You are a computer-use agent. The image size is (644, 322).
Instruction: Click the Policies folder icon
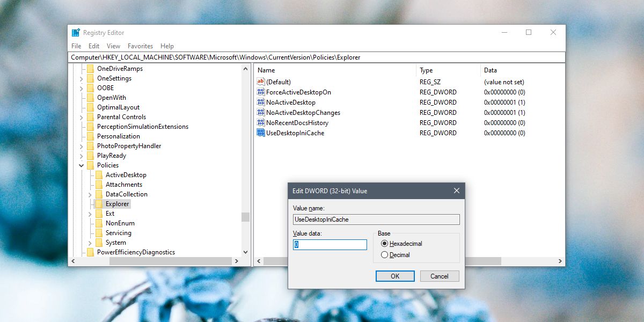pyautogui.click(x=90, y=165)
